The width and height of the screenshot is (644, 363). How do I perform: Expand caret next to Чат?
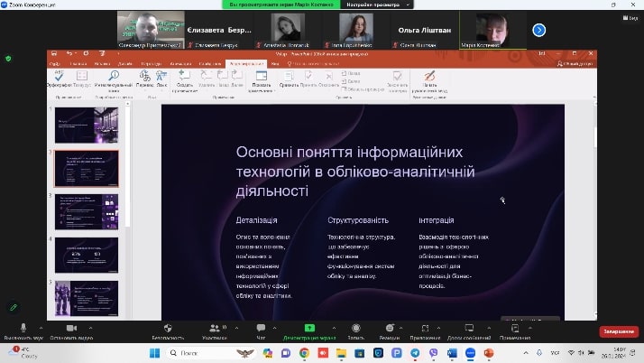(274, 328)
